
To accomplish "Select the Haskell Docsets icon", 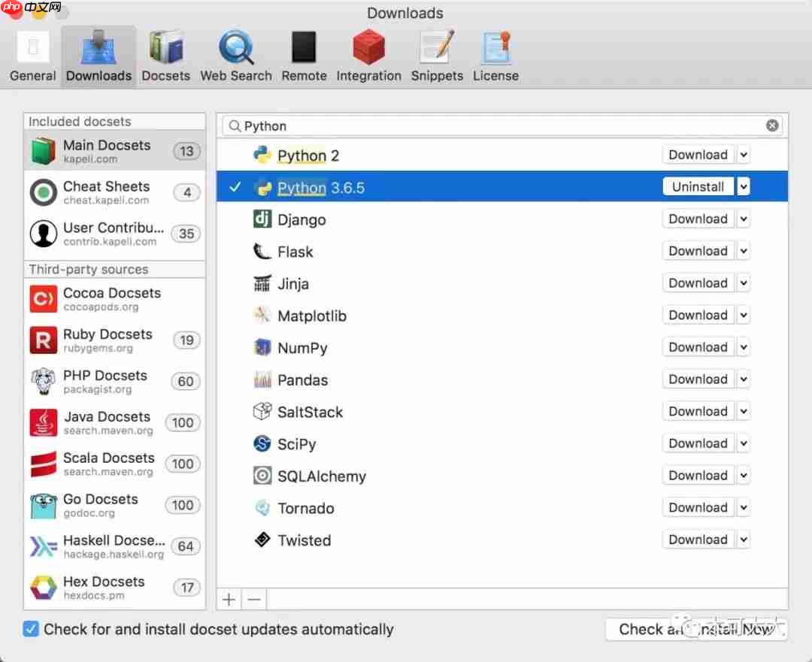I will click(44, 546).
